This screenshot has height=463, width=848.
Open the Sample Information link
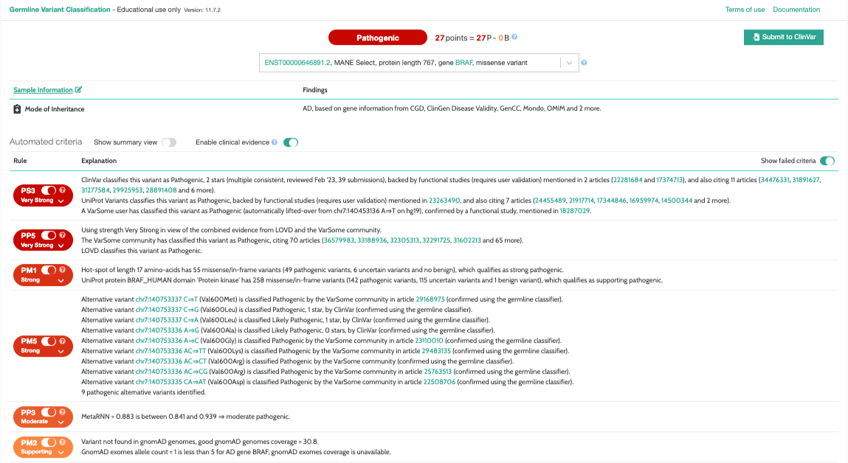click(43, 90)
